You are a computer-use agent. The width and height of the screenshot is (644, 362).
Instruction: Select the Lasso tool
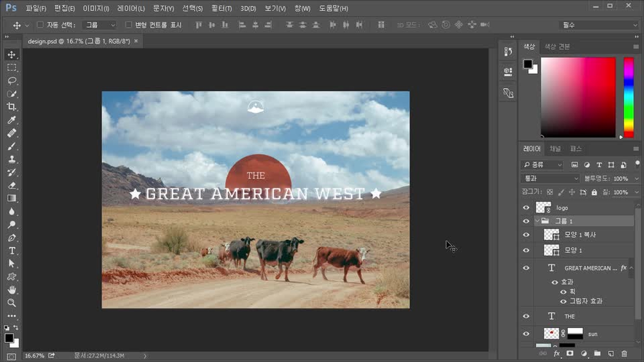(x=12, y=81)
